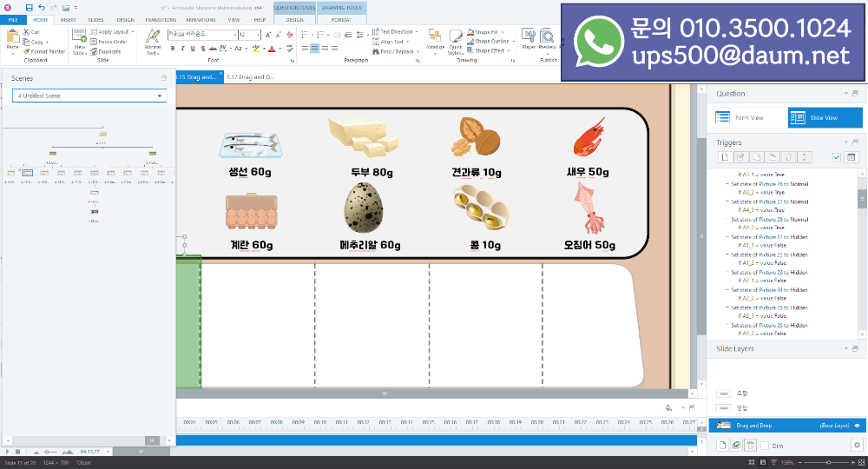This screenshot has width=868, height=469.
Task: Open Focus Order settings
Action: (x=109, y=42)
